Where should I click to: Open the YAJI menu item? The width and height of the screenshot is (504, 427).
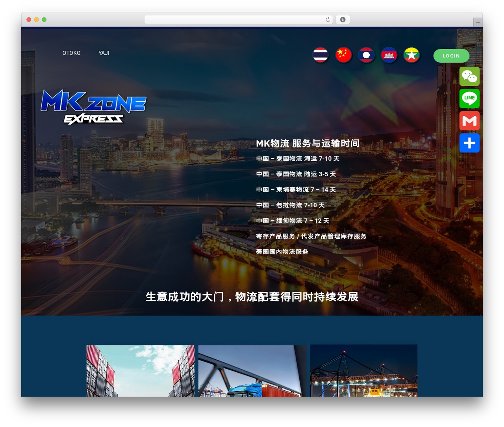tap(104, 53)
